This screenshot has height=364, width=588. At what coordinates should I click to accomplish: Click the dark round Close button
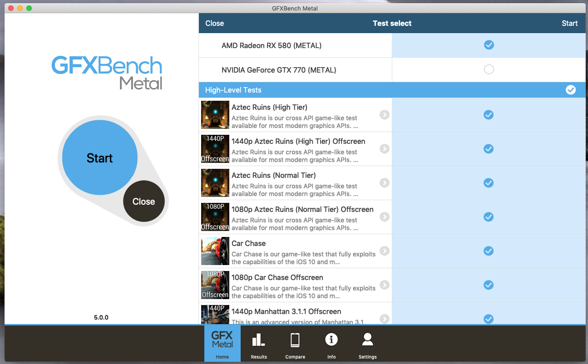(x=144, y=202)
